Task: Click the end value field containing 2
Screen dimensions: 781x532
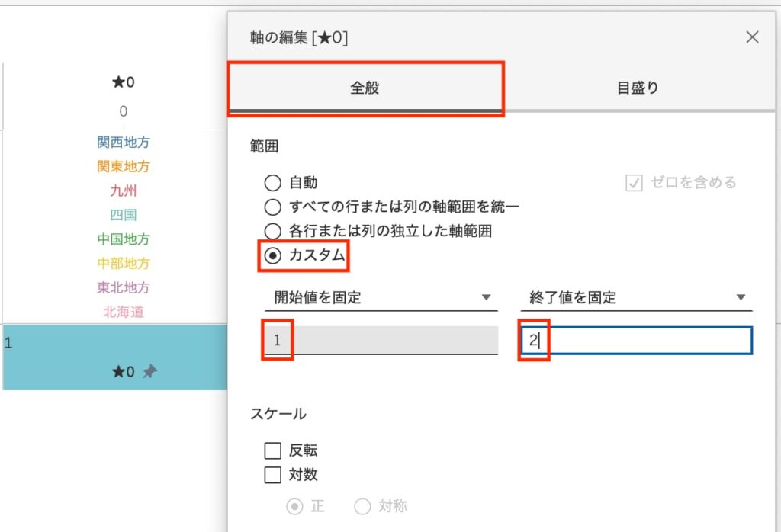Action: point(637,341)
